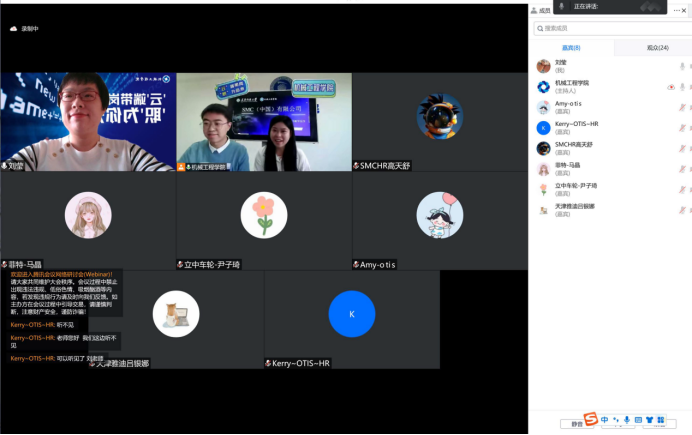Image resolution: width=692 pixels, height=435 pixels.
Task: Open the Sogou skin shirt icon
Action: [x=650, y=420]
